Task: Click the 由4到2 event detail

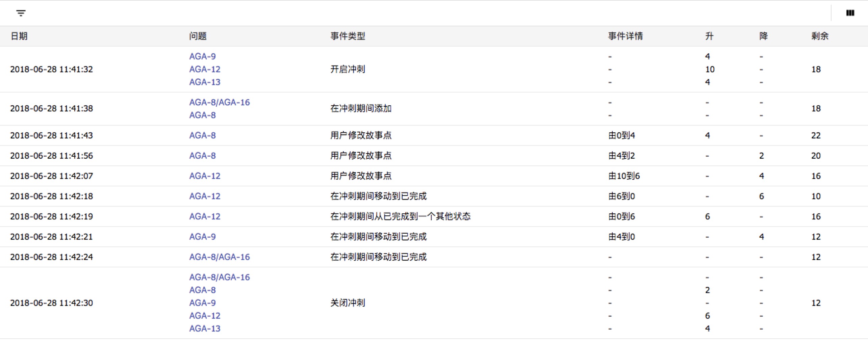Action: [621, 156]
